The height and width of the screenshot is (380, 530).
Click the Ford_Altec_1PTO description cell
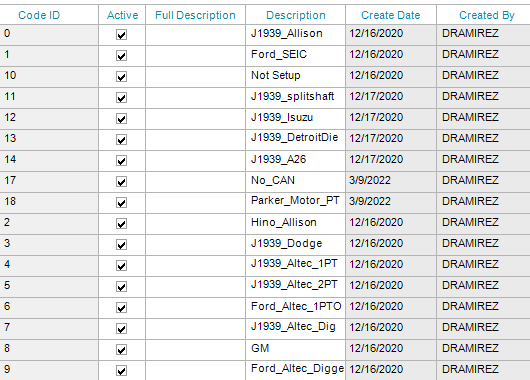click(295, 308)
